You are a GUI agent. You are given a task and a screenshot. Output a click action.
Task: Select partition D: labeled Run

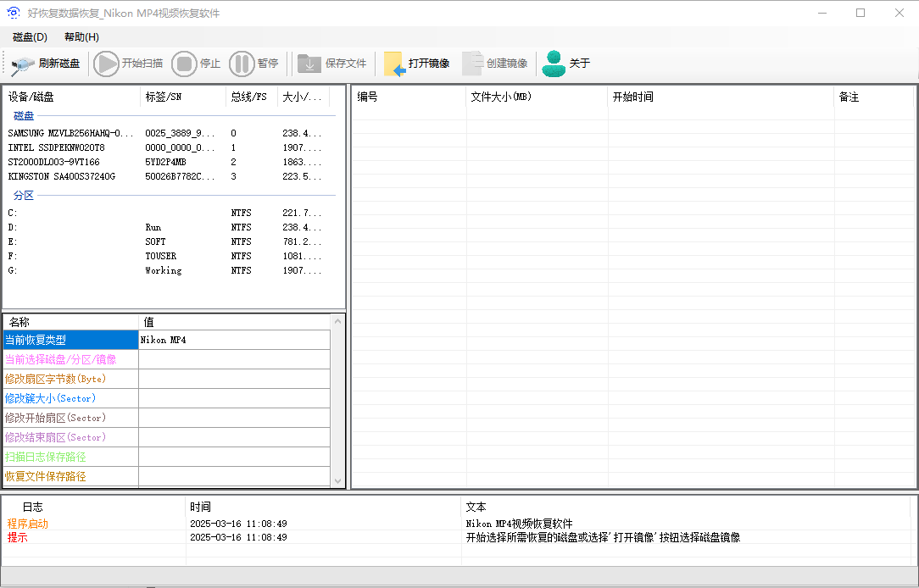pos(170,227)
